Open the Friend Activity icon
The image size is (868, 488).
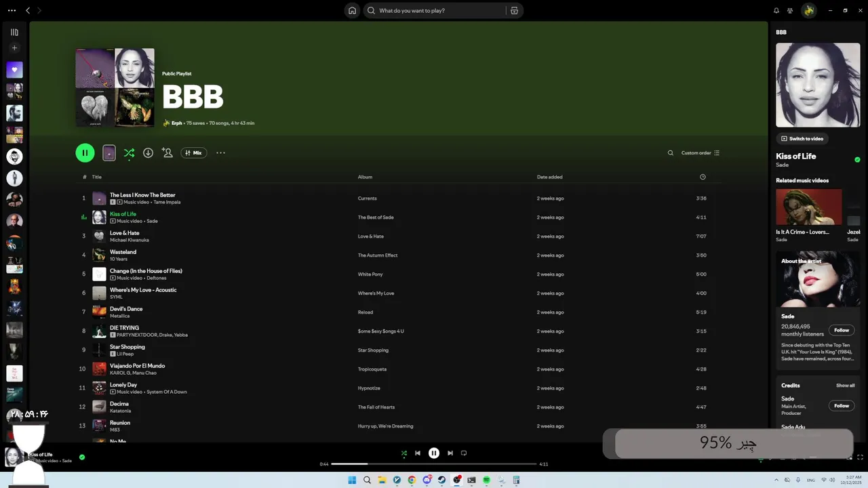(790, 10)
